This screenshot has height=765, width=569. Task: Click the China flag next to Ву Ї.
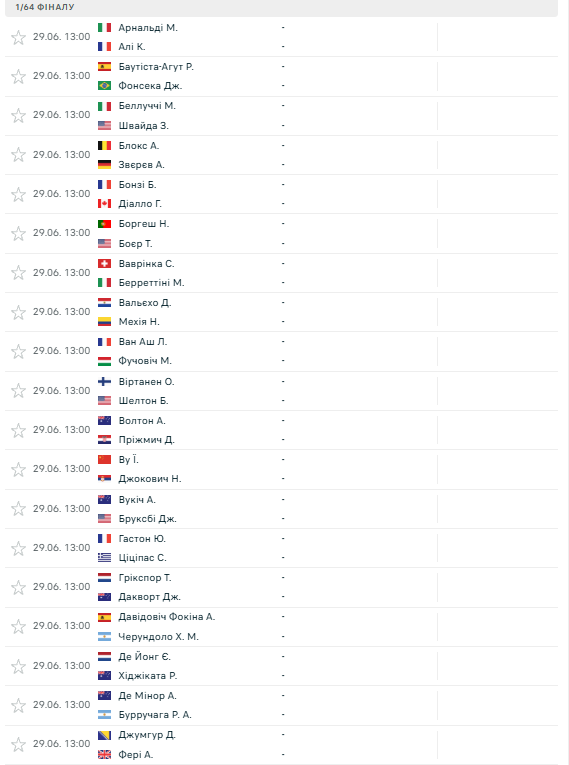pos(104,460)
